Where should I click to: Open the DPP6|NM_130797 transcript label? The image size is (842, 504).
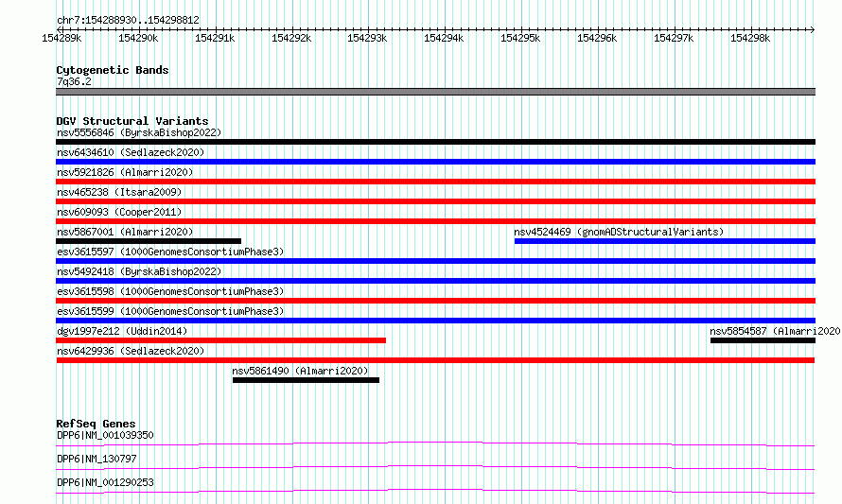(x=96, y=459)
